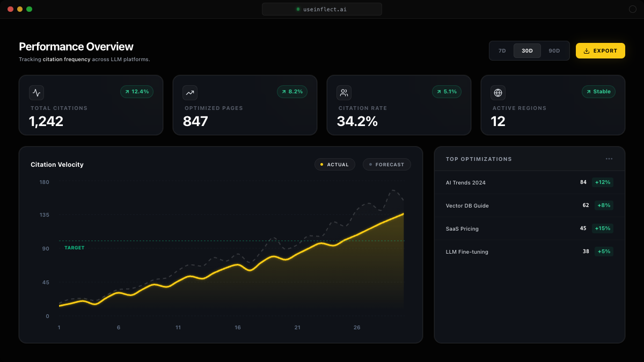Click the green TARGET line label on the chart
The image size is (644, 362).
pos(73,248)
